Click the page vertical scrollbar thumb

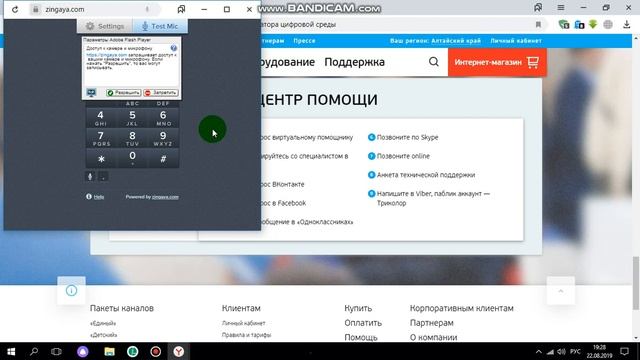point(636,283)
